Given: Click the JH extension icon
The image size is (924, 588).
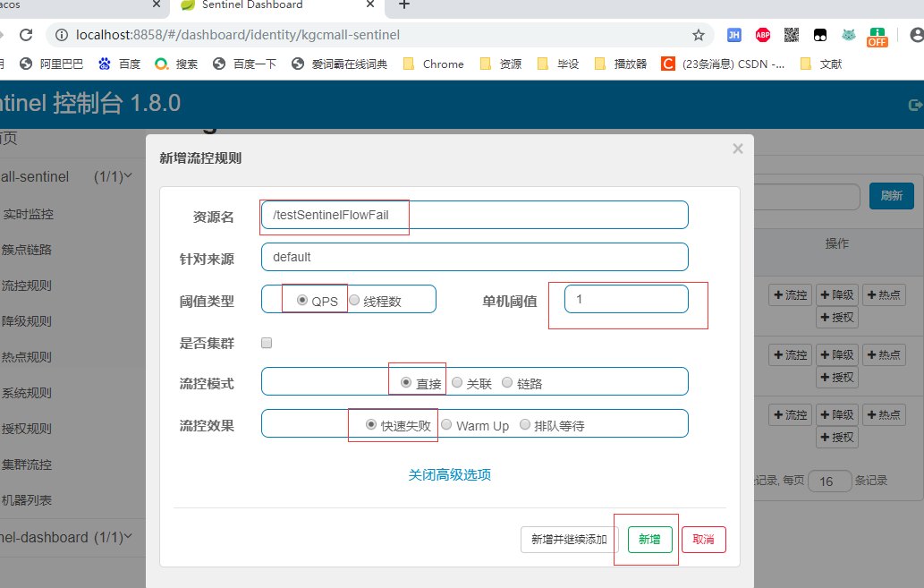Looking at the screenshot, I should pos(734,35).
